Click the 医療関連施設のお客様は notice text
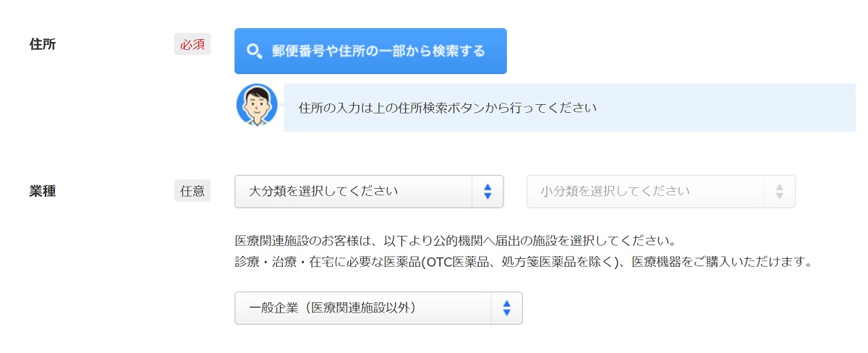 (456, 240)
